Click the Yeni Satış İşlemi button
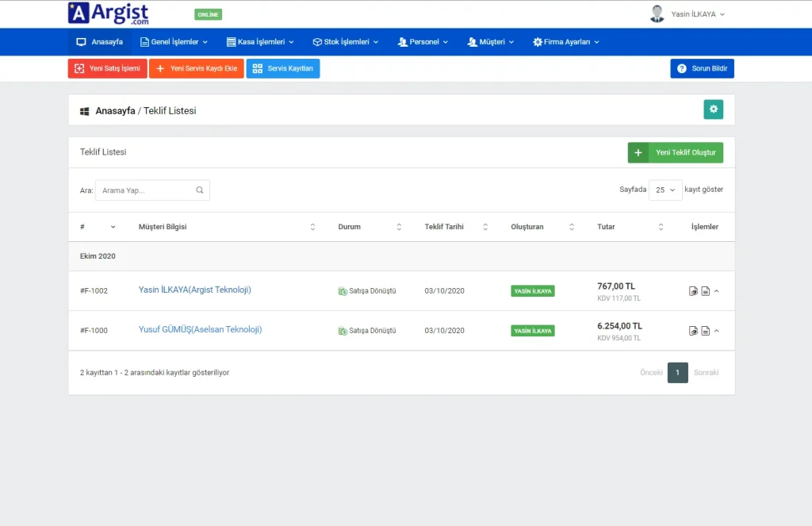Viewport: 812px width, 526px height. [108, 69]
